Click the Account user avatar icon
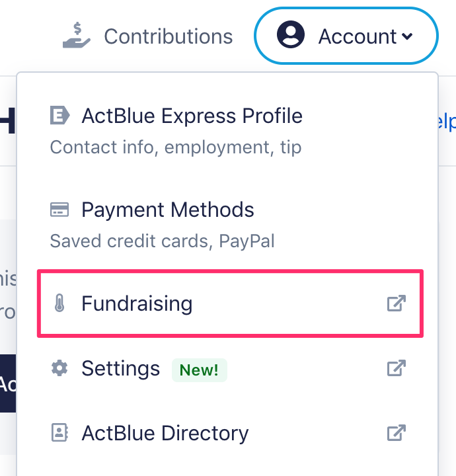Screen dimensions: 456x476 point(291,36)
